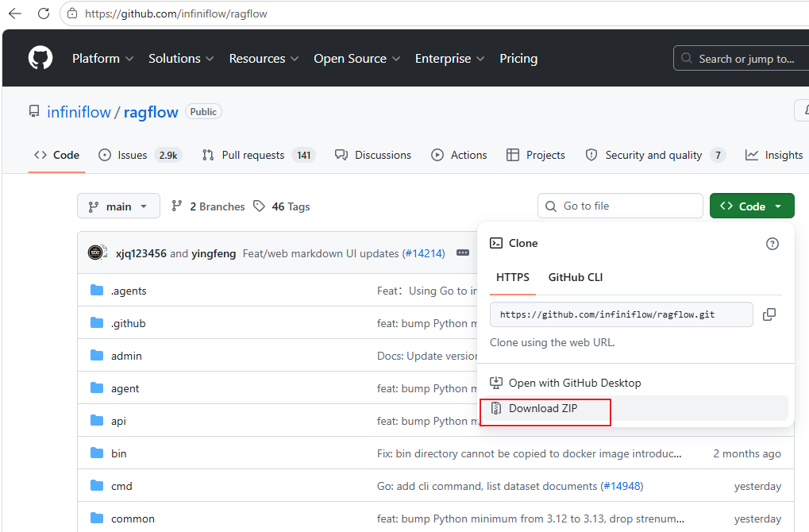Switch to the GitHub CLI clone tab
This screenshot has width=809, height=532.
[x=576, y=277]
